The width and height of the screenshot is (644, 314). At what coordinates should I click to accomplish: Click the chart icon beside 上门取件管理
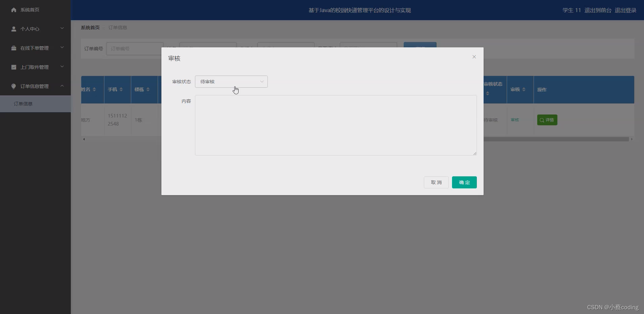[14, 67]
